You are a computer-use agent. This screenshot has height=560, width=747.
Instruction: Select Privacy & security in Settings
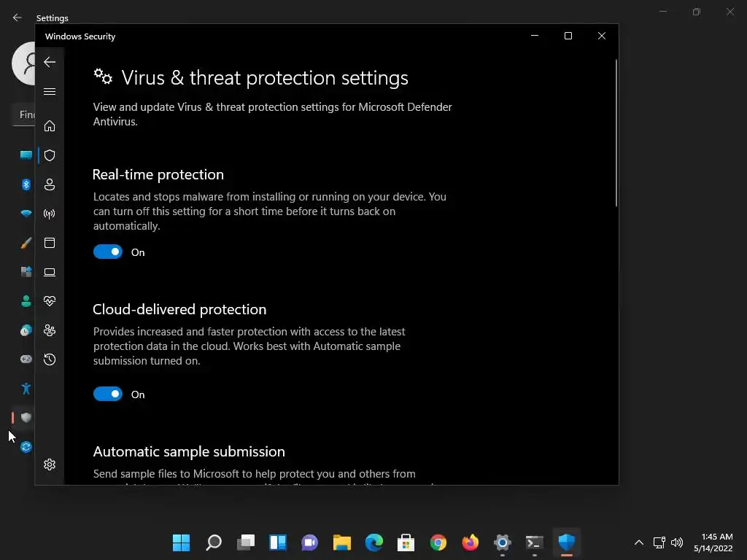click(x=26, y=418)
